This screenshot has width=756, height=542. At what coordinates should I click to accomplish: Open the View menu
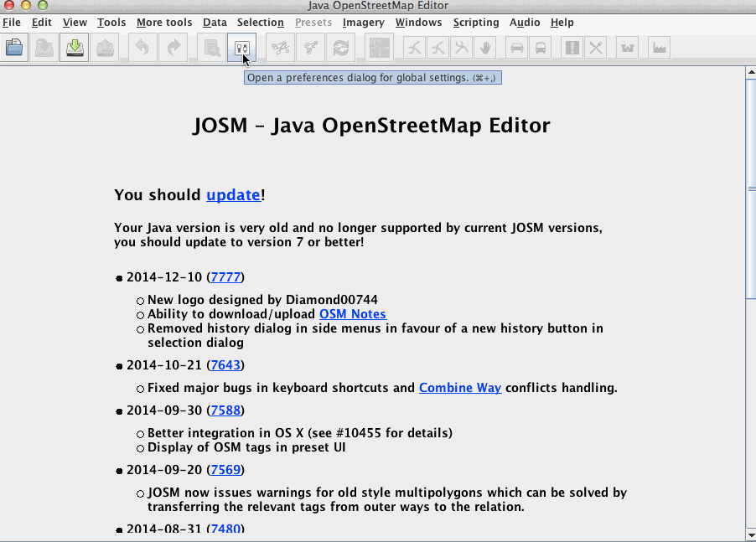pyautogui.click(x=75, y=23)
